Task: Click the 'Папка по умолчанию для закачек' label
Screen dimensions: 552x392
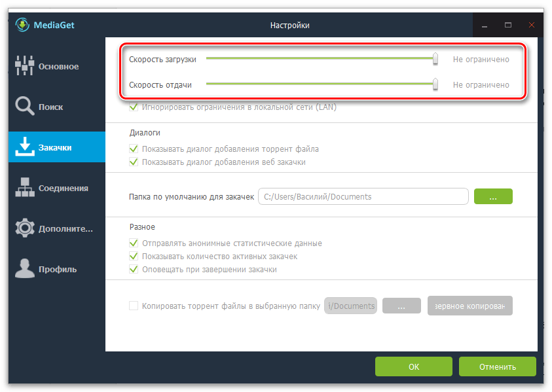Action: click(x=191, y=197)
